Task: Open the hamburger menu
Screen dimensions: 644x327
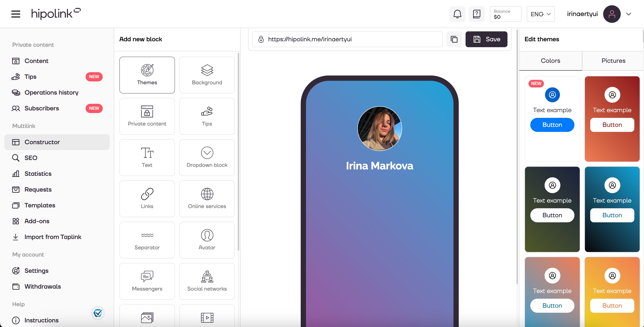Action: 16,14
